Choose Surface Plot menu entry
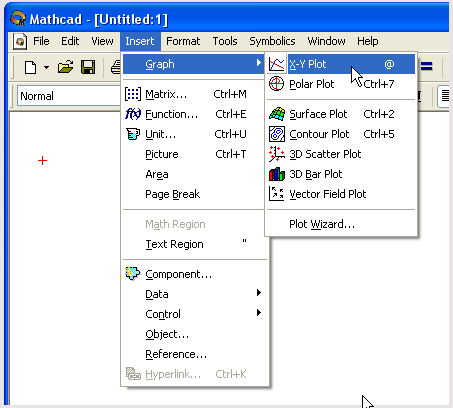The image size is (453, 408). point(341,114)
